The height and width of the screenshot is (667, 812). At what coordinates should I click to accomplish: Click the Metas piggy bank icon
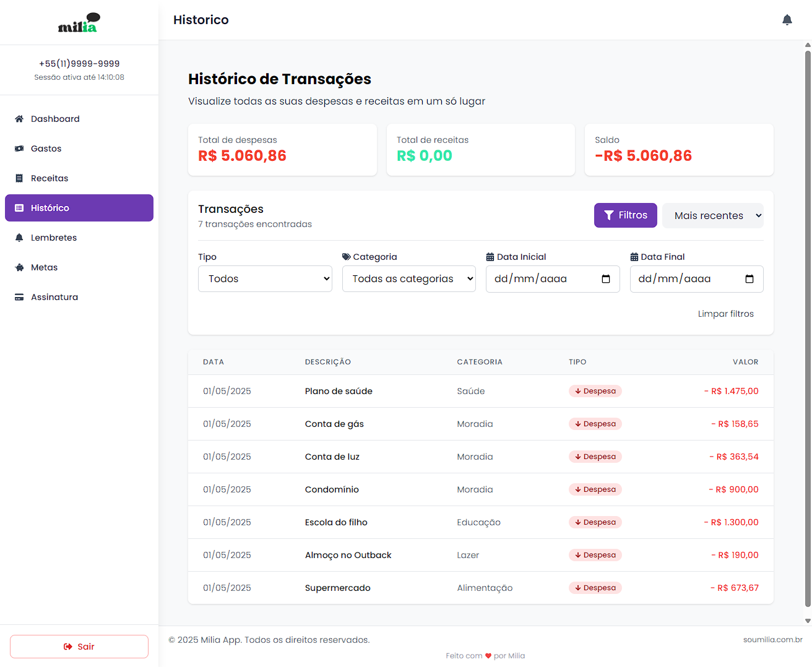(x=19, y=267)
